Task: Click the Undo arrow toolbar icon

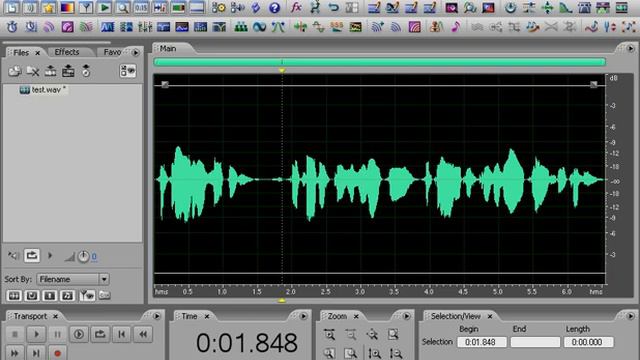Action: 333,7
